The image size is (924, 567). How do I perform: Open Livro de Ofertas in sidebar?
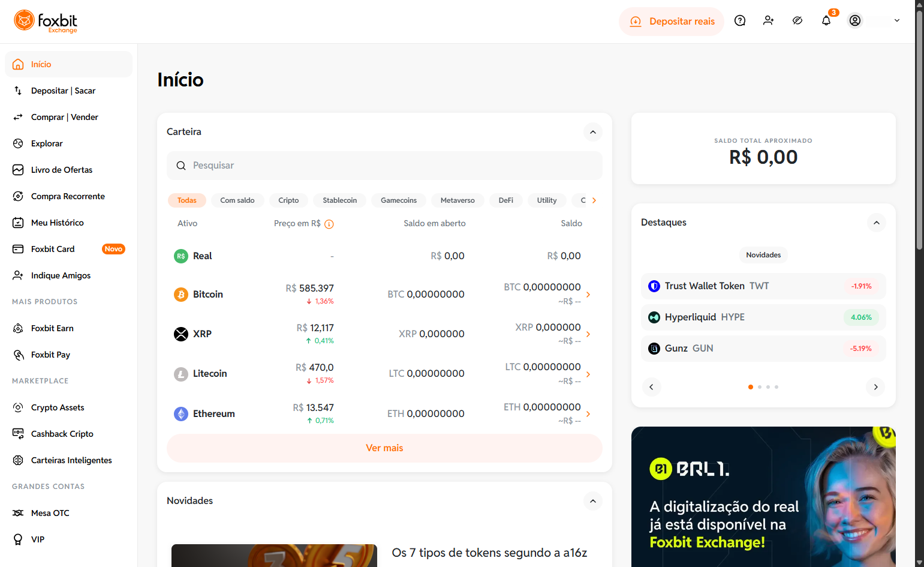coord(68,170)
